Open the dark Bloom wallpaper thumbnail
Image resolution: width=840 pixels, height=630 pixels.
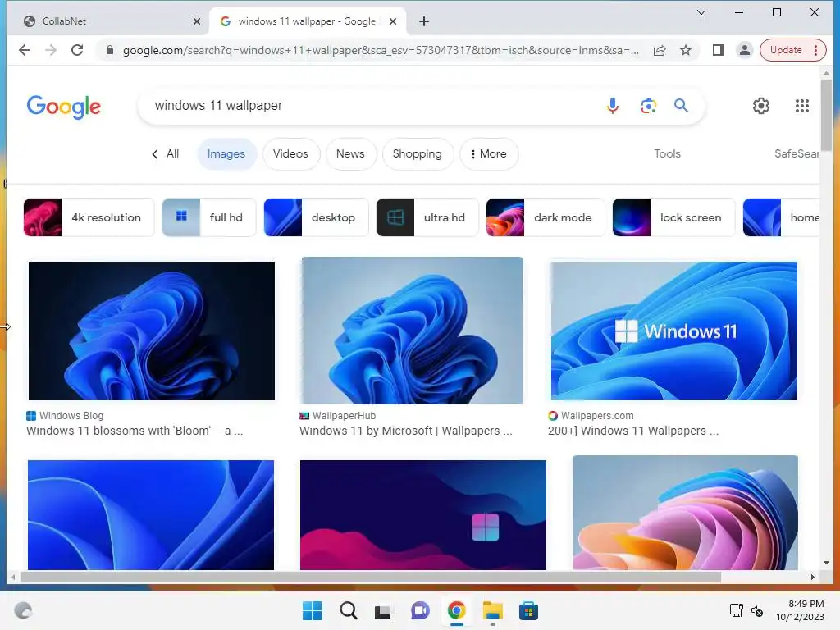coord(152,331)
